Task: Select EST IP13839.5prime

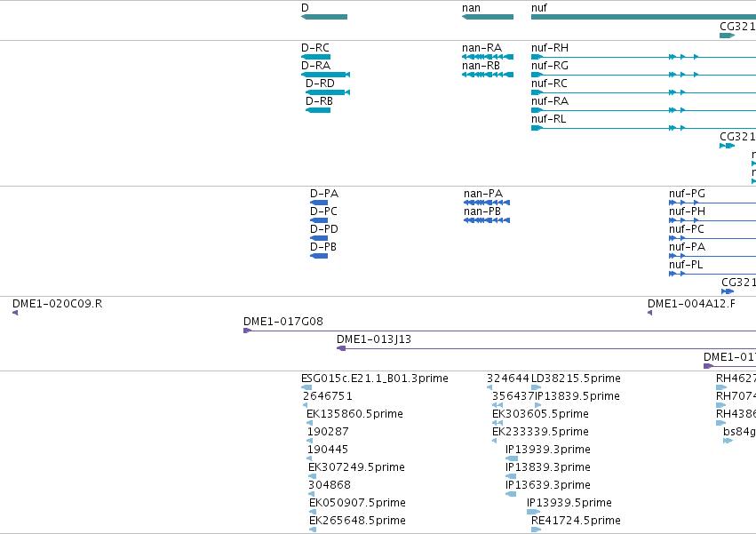Action: 538,405
